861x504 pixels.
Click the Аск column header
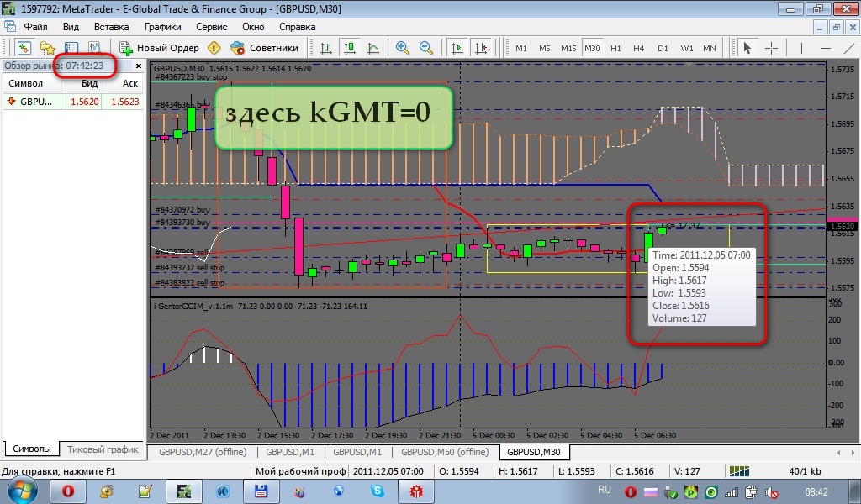pos(123,83)
